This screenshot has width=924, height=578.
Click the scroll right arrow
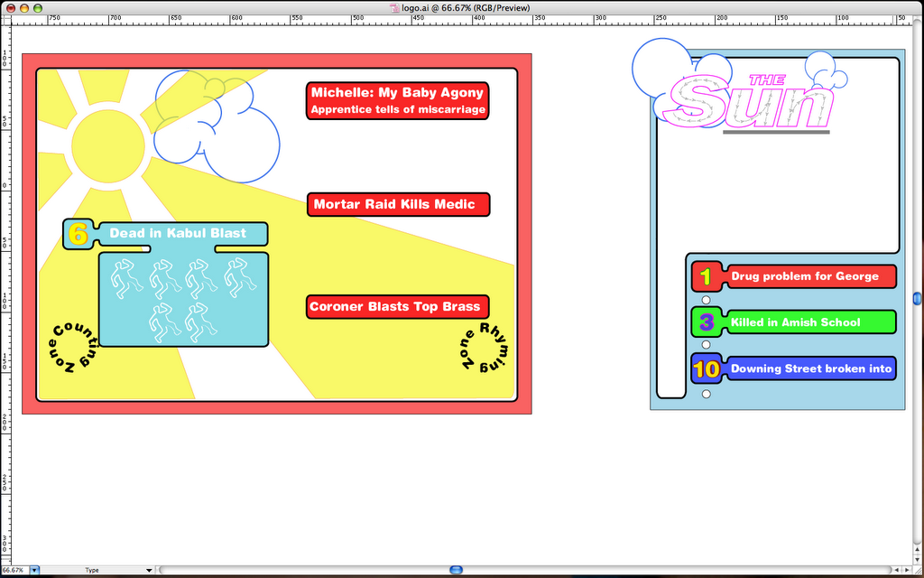[907, 570]
